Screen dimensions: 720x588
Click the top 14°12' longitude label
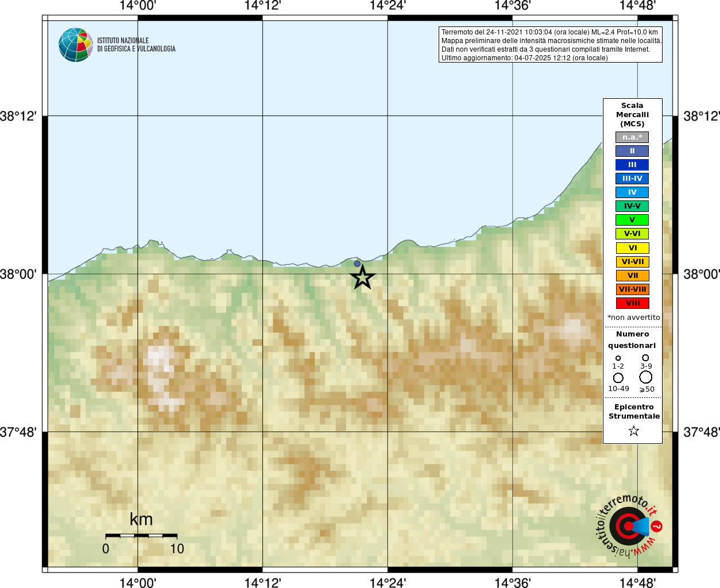pos(262,6)
